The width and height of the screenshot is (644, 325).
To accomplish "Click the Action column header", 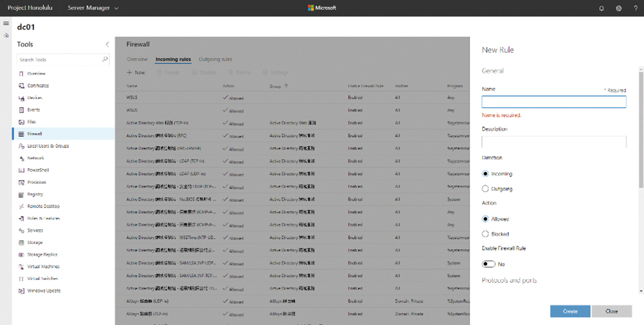I will 228,86.
